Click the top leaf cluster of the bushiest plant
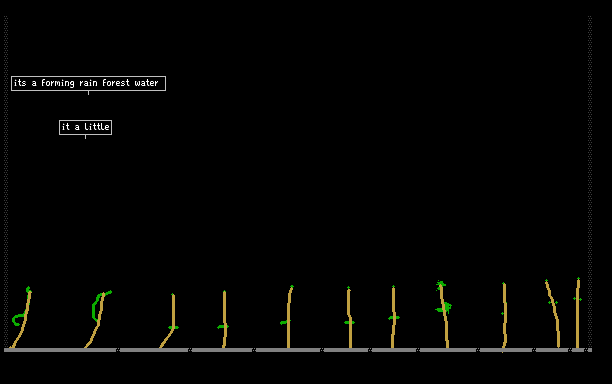The width and height of the screenshot is (612, 384). (x=441, y=285)
